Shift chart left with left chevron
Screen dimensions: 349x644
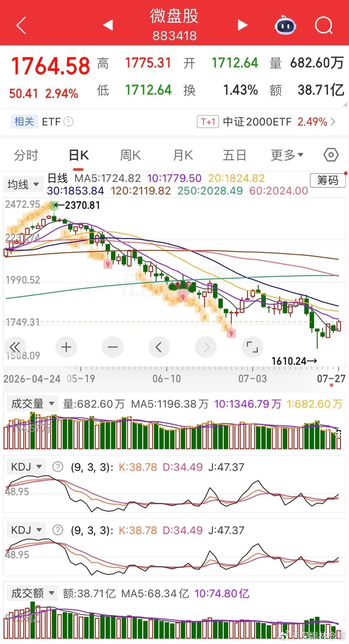[x=159, y=347]
